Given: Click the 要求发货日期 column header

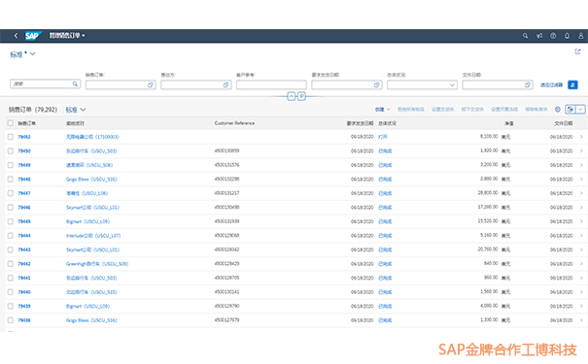Looking at the screenshot, I should point(360,123).
